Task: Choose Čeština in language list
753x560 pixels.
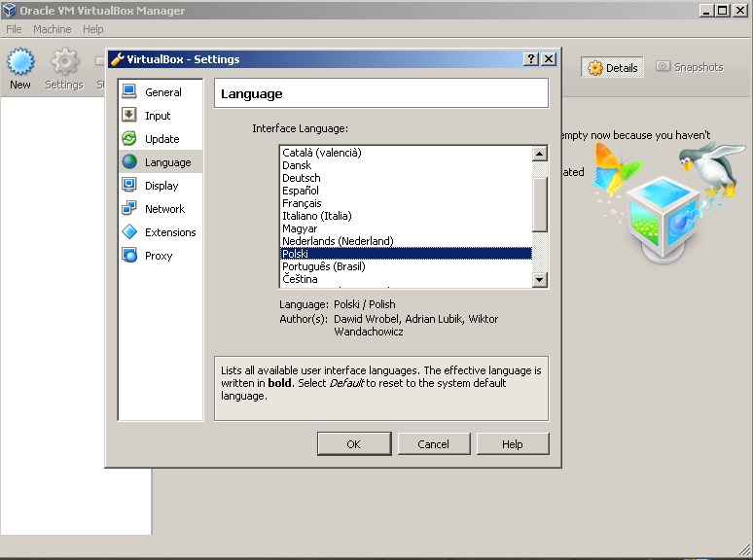Action: tap(406, 279)
